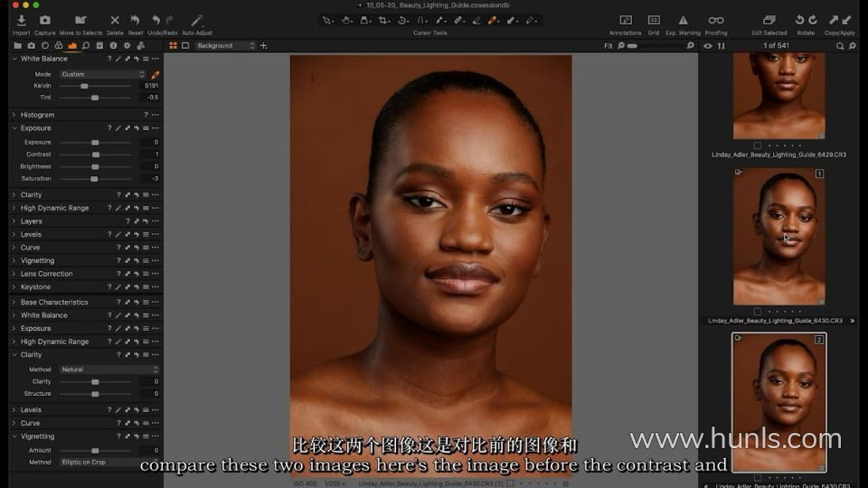Click the redo arrow icon
Image resolution: width=868 pixels, height=488 pixels.
[169, 21]
